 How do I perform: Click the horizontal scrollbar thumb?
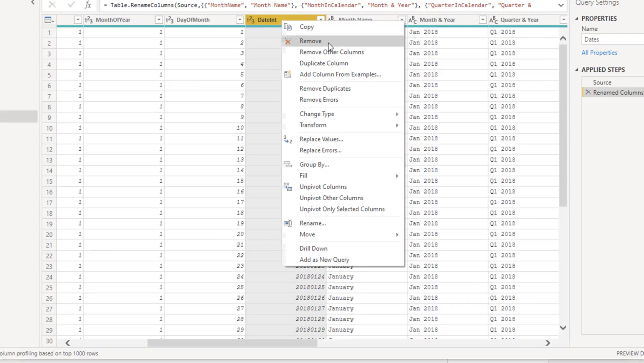pos(232,343)
